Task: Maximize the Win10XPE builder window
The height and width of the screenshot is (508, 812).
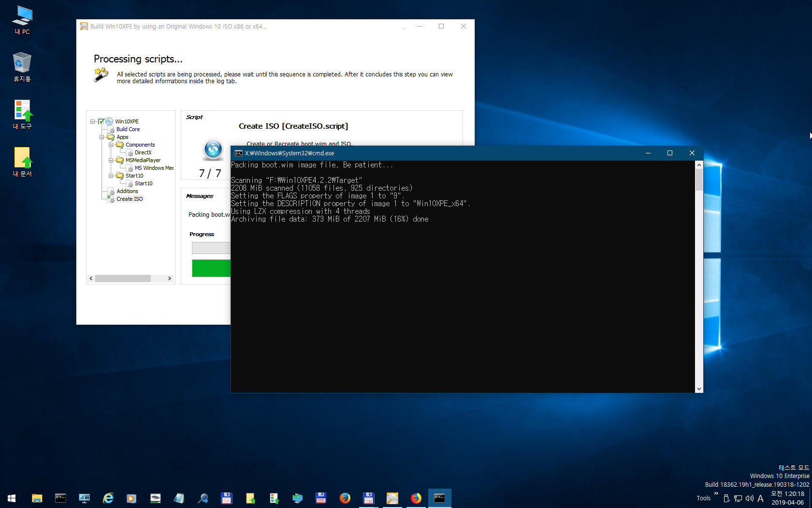Action: (441, 26)
